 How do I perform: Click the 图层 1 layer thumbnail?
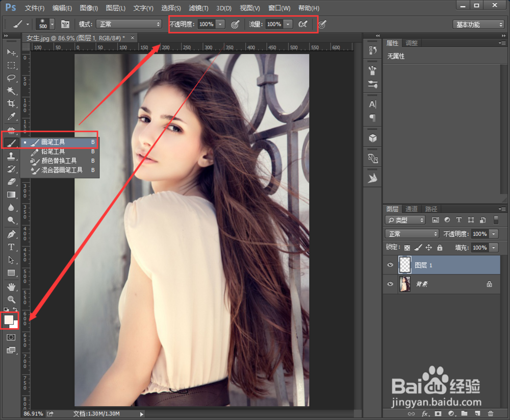[405, 265]
